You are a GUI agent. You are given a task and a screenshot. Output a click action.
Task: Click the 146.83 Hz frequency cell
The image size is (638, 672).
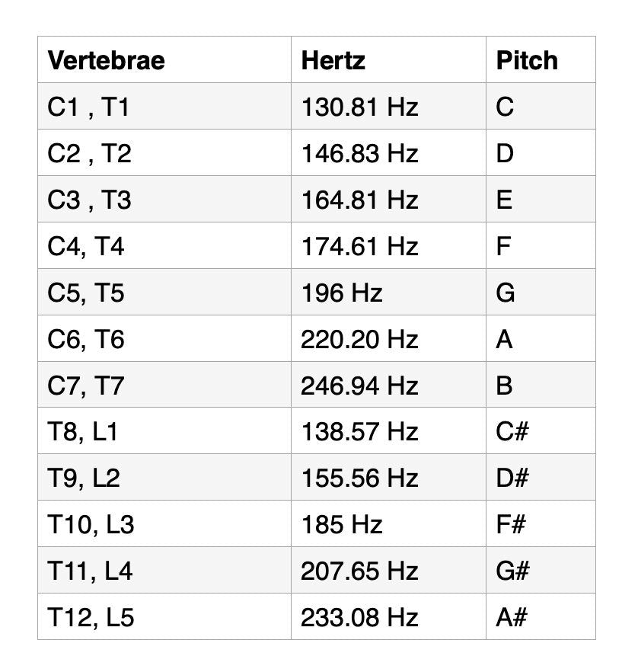388,152
